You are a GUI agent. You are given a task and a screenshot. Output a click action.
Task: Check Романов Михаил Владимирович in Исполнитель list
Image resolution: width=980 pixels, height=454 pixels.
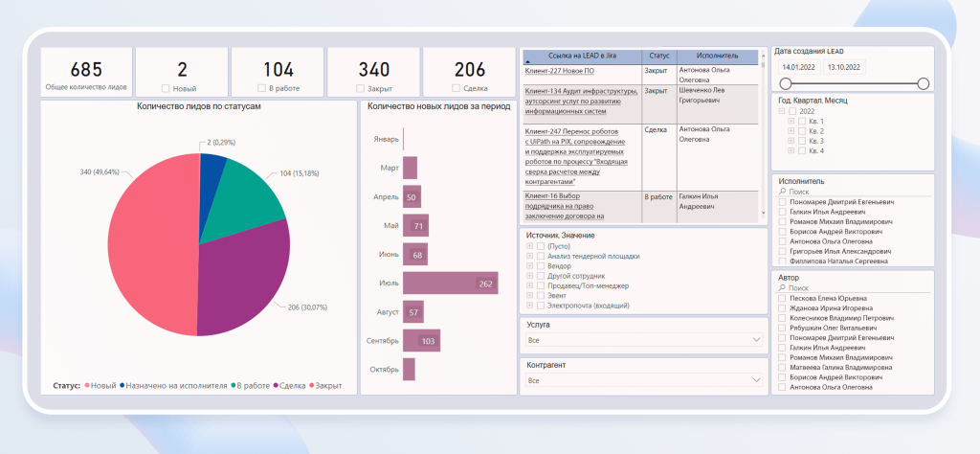782,221
